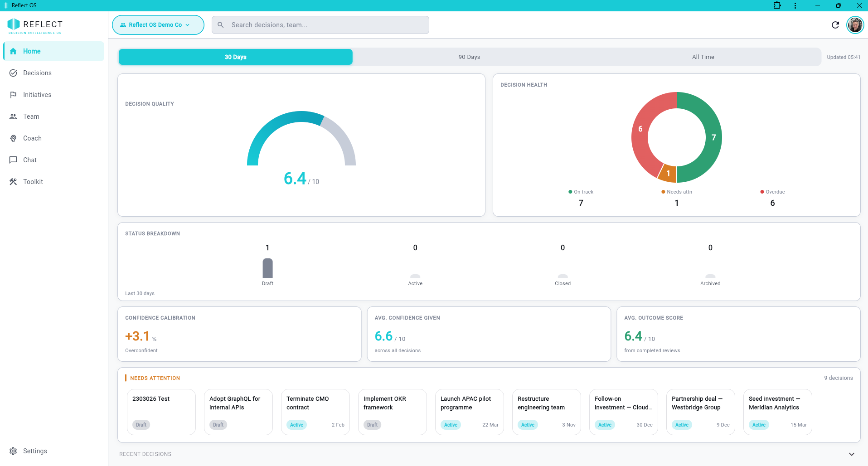Open Team in the sidebar
The image size is (868, 466).
[x=53, y=116]
